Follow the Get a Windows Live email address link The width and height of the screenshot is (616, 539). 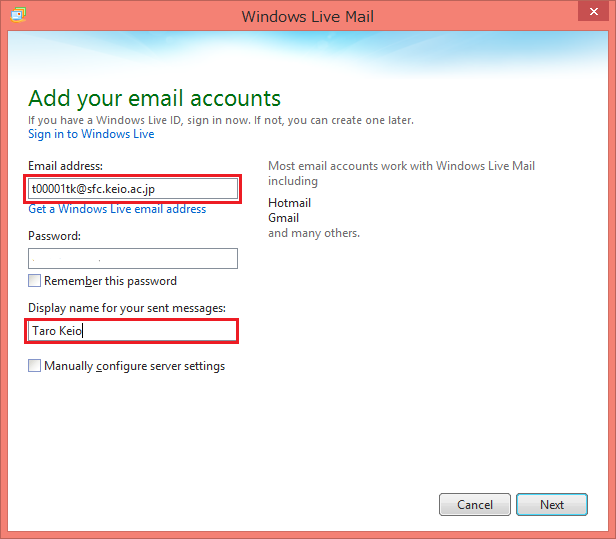[x=117, y=209]
